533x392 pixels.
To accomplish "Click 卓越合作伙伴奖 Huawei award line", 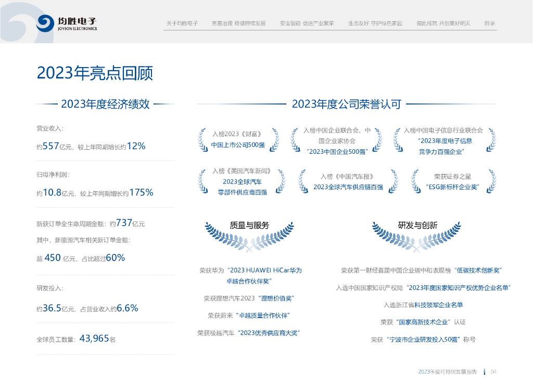I will tap(249, 281).
